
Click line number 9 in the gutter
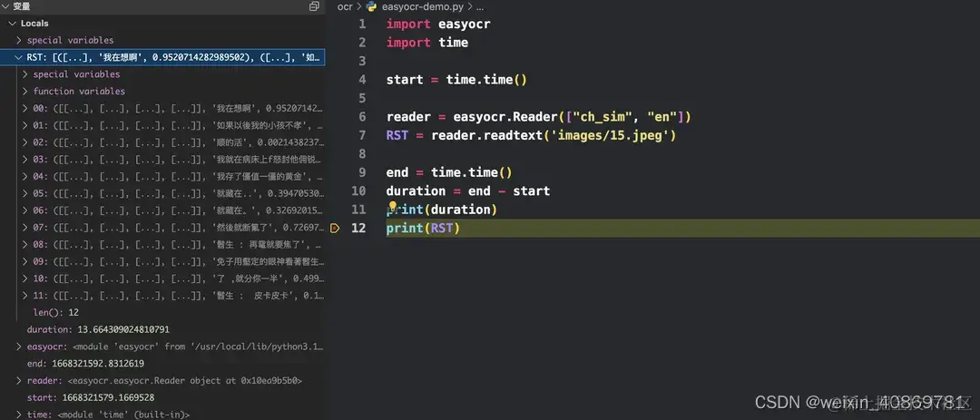[x=362, y=172]
